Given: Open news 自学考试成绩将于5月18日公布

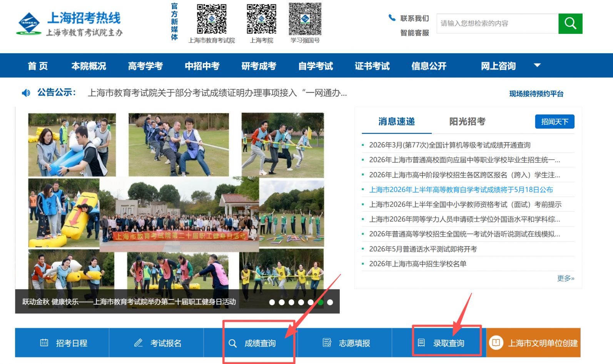Looking at the screenshot, I should pos(461,190).
